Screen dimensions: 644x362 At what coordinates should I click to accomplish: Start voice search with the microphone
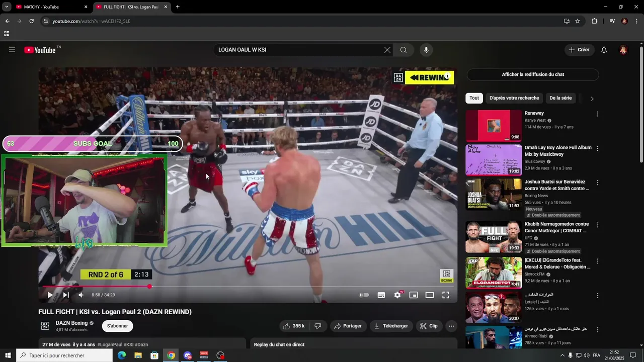[x=426, y=50]
